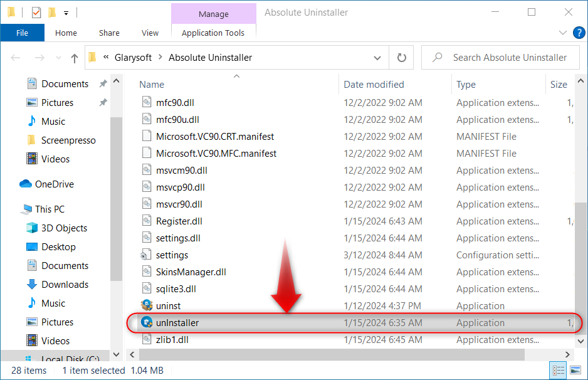Screen dimensions: 588x380
Task: Click the unInstaller application icon
Action: tap(147, 322)
